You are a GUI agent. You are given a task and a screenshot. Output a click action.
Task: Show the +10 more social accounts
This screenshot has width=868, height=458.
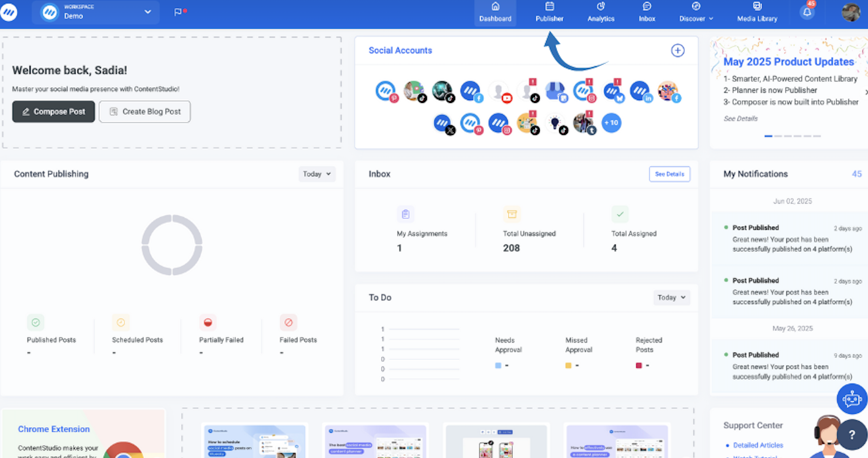[x=611, y=123]
